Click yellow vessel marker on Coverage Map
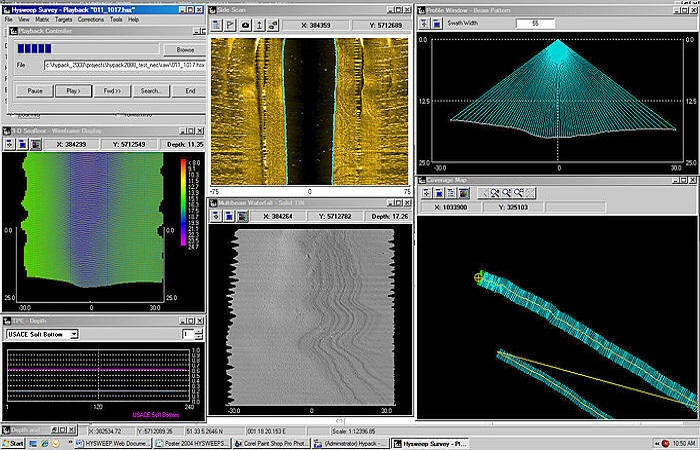The height and width of the screenshot is (450, 700). [x=479, y=278]
